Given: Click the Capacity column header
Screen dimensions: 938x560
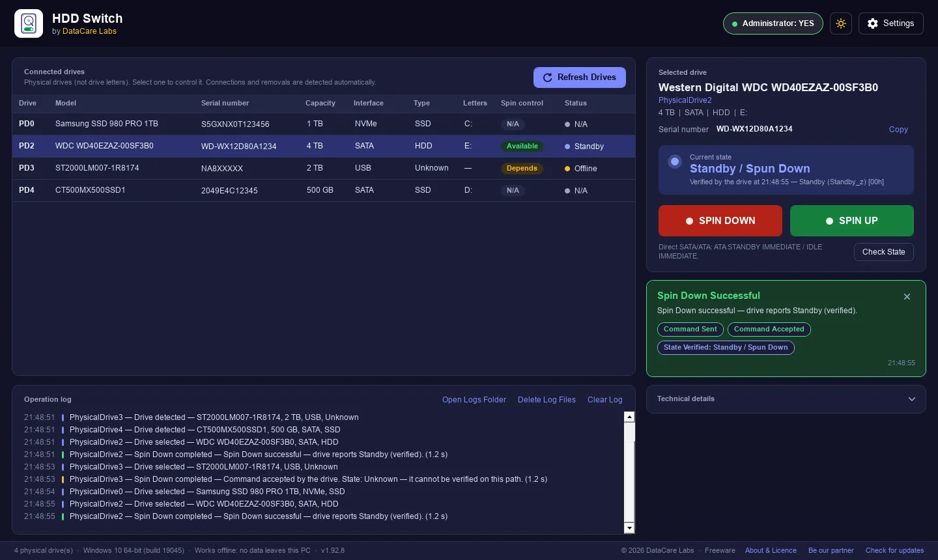Looking at the screenshot, I should [320, 103].
